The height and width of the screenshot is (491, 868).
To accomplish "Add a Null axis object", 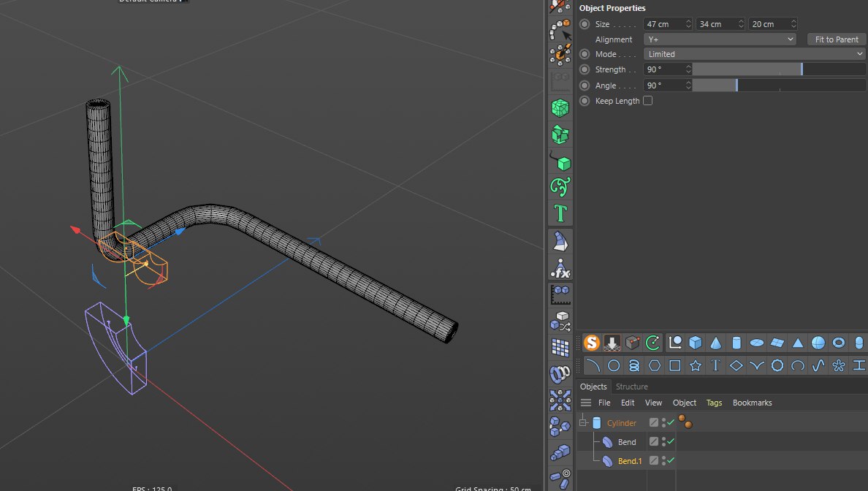I will [x=675, y=343].
